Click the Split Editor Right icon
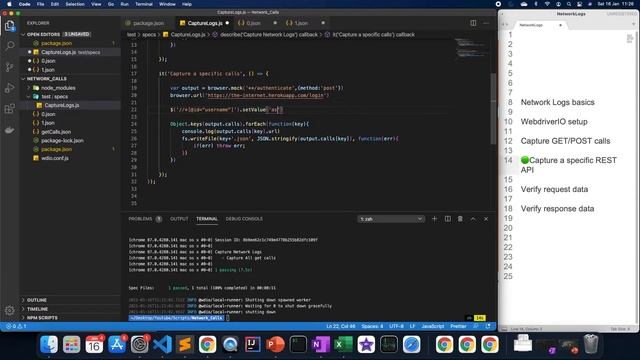 (473, 23)
